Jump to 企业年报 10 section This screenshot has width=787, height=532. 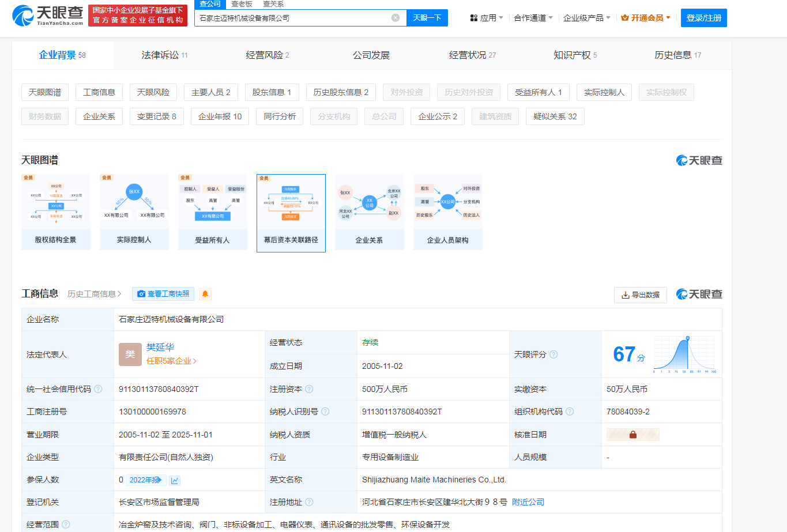pyautogui.click(x=220, y=116)
